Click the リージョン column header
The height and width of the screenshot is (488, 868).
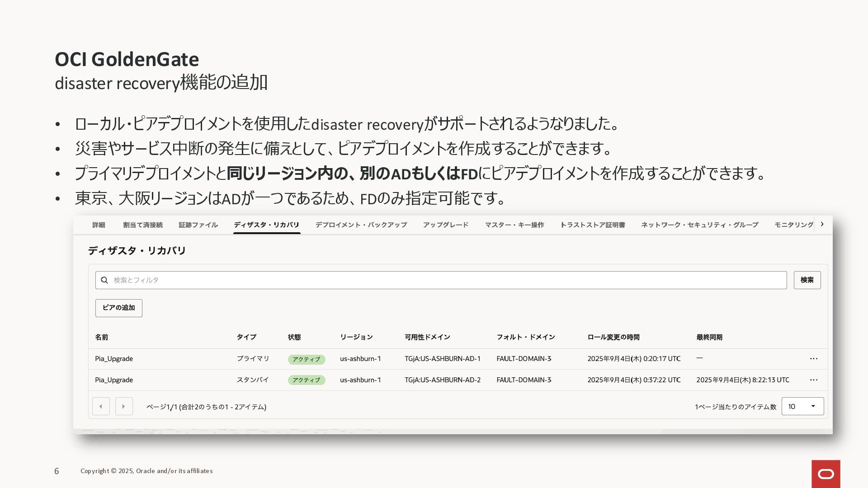click(356, 337)
